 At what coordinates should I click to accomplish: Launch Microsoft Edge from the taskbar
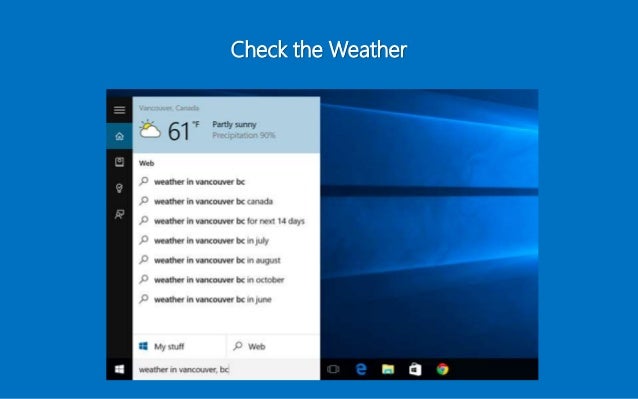[361, 369]
